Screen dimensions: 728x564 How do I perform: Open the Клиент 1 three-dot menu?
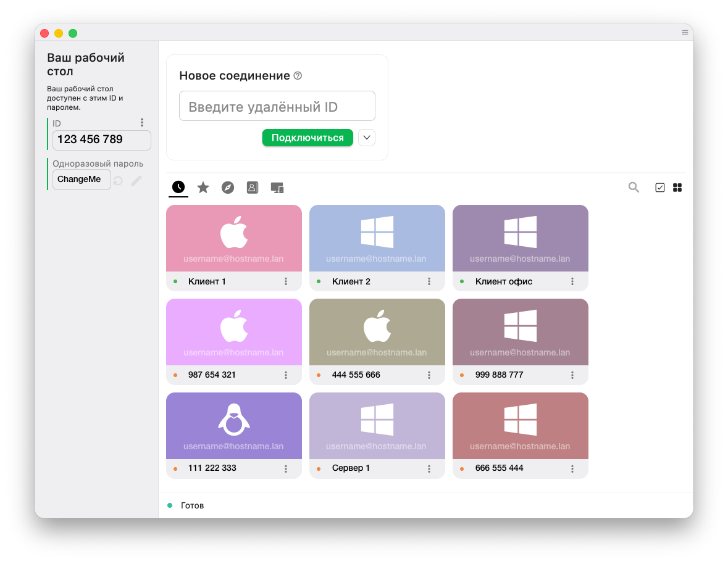pyautogui.click(x=286, y=281)
